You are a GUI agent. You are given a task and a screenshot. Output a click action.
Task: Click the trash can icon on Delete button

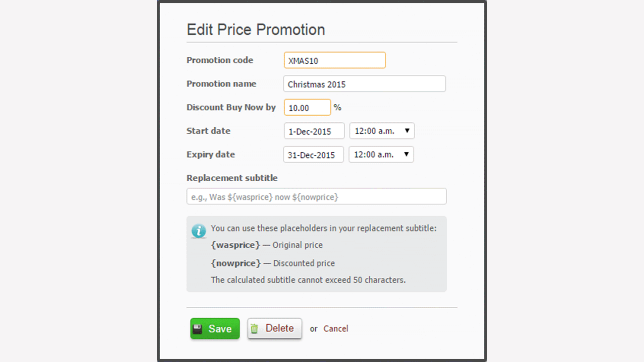pos(256,328)
